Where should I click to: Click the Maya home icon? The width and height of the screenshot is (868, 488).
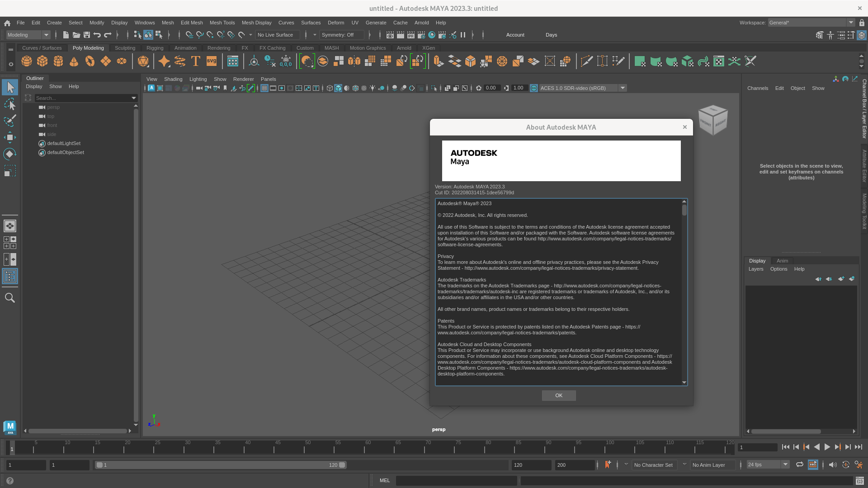coord(7,23)
